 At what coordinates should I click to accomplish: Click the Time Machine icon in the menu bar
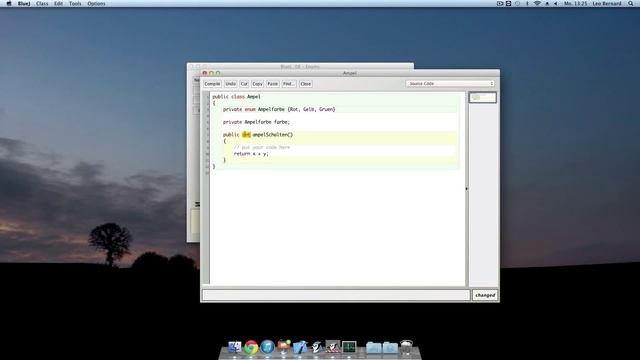pyautogui.click(x=518, y=3)
